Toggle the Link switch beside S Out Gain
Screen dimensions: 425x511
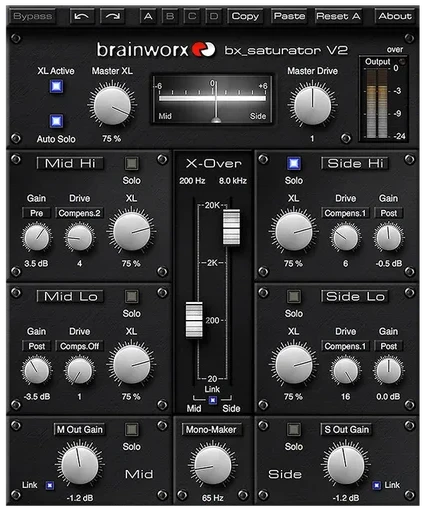pos(376,485)
